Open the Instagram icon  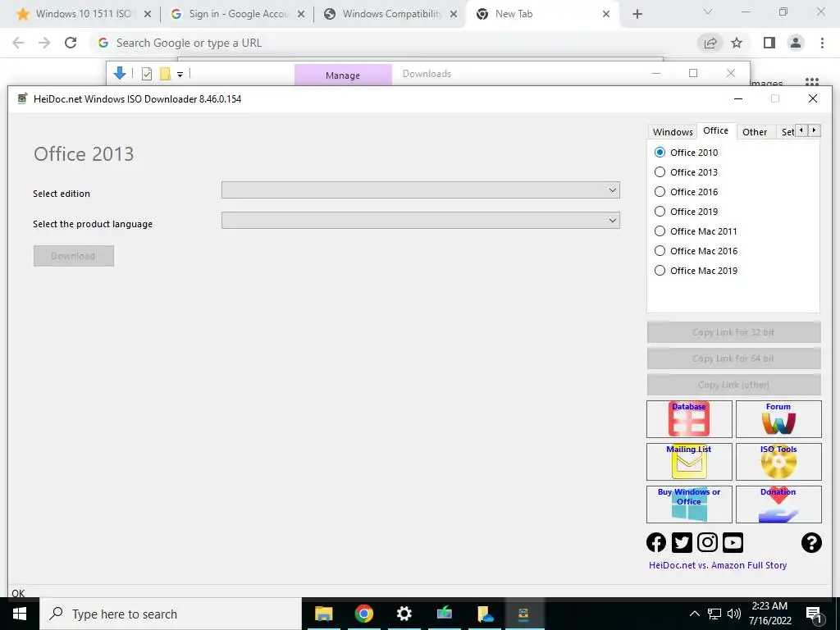point(707,542)
